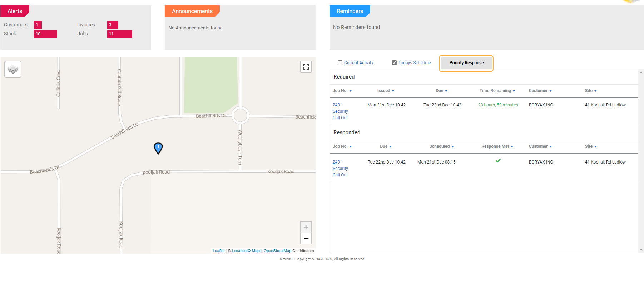Screen dimensions: 644x305
Task: Sort Required table by Issued column
Action: click(385, 91)
